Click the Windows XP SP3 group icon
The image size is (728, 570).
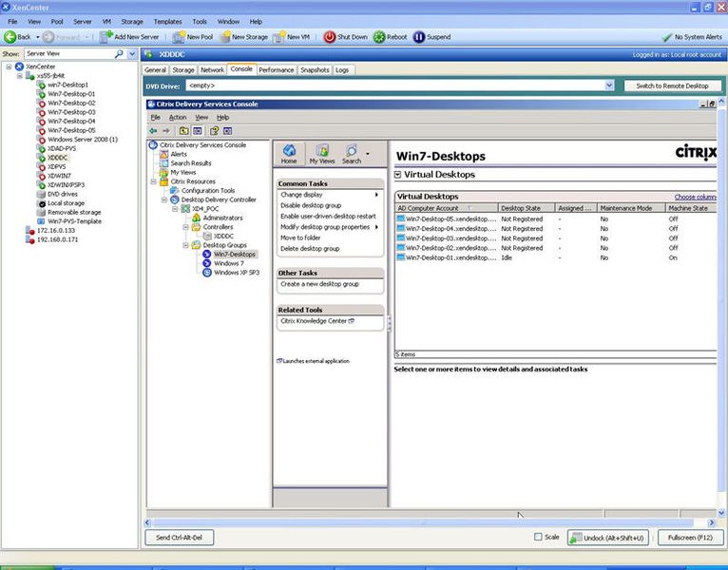207,273
